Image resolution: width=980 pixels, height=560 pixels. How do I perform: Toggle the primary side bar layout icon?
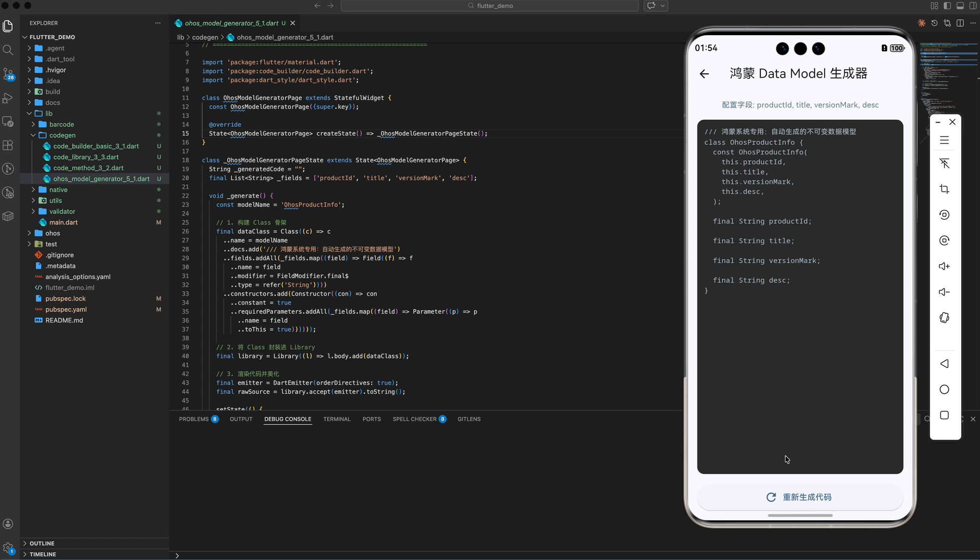947,6
